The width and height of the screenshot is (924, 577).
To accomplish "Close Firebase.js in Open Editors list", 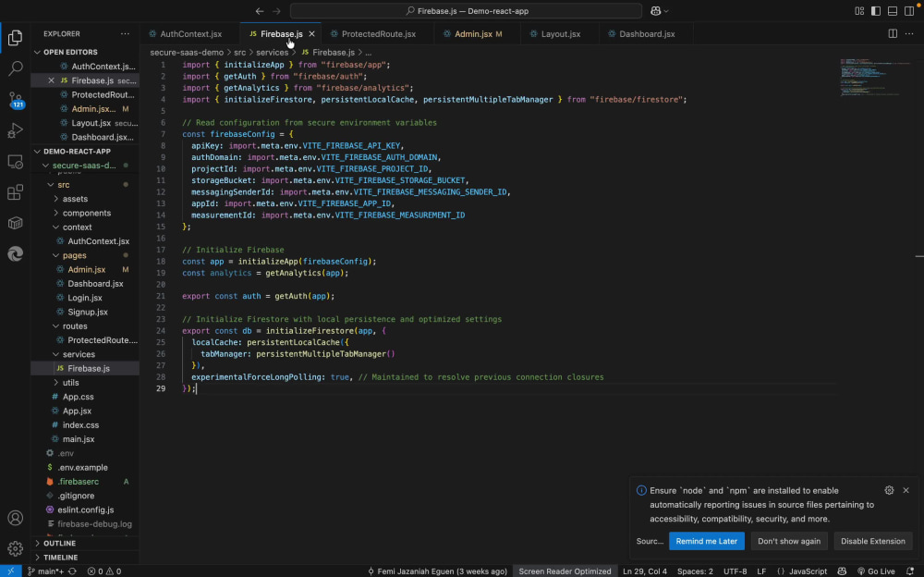I will [51, 80].
